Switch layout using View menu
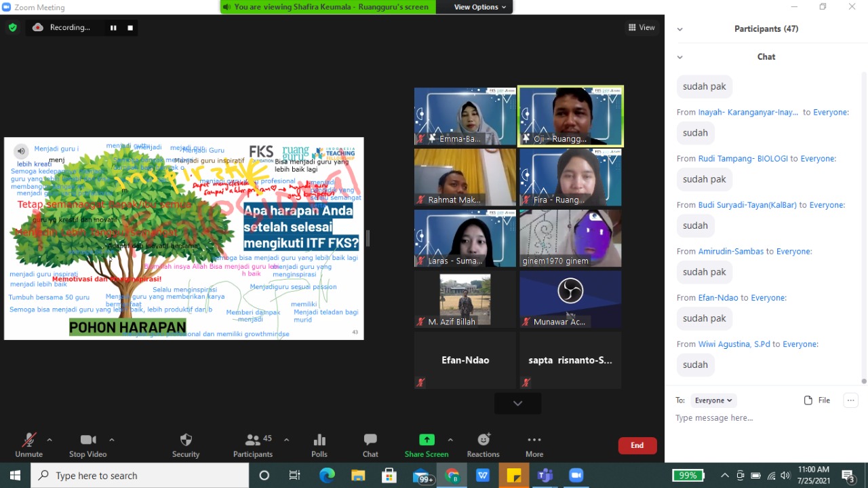Viewport: 868px width, 488px height. coord(642,28)
